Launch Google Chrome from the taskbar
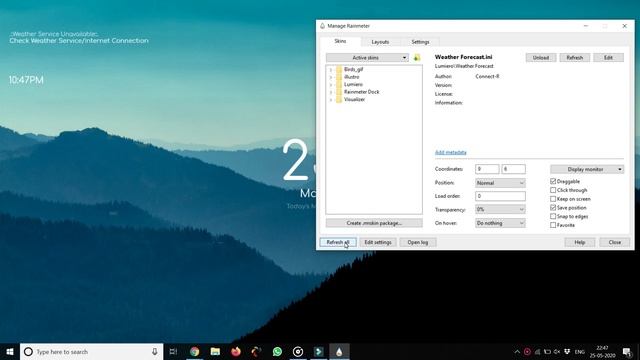Screen dimensions: 640x360 (x=194, y=351)
